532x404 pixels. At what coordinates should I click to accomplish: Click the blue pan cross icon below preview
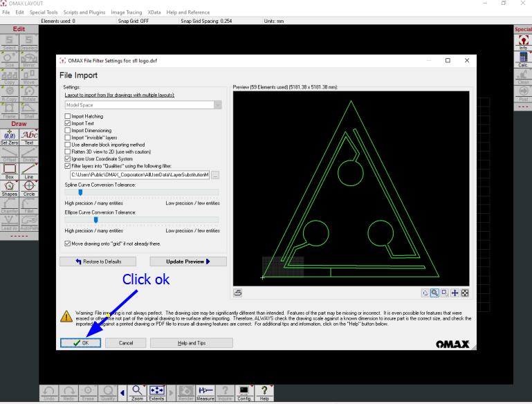click(455, 293)
